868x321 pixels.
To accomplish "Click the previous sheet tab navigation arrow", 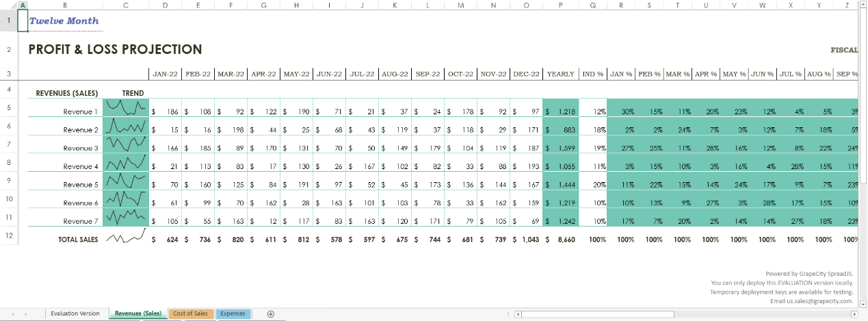I will tap(13, 314).
